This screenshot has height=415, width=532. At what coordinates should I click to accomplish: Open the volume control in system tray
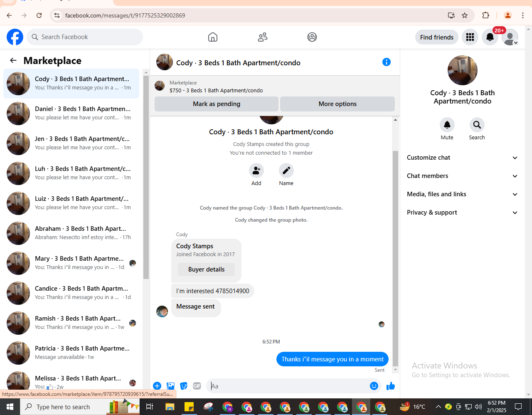pos(478,407)
